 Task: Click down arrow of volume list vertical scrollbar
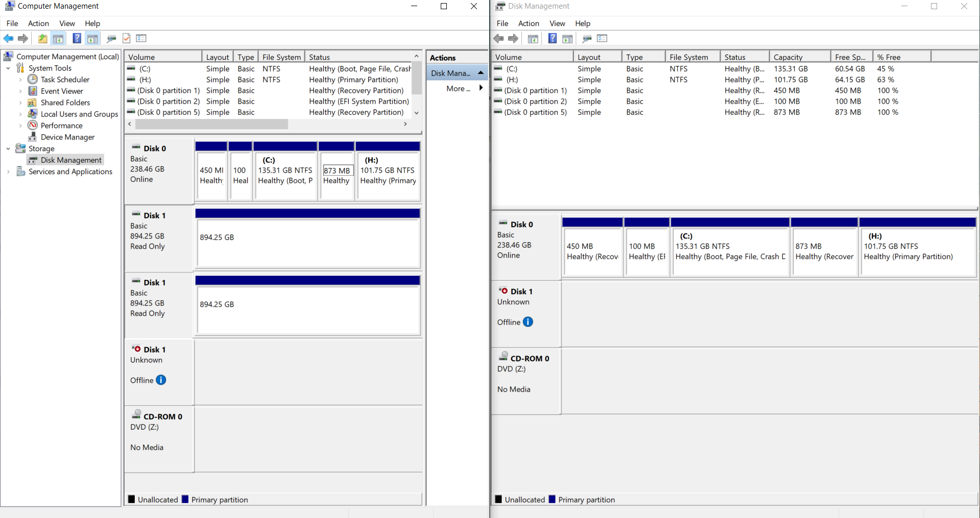(x=417, y=113)
